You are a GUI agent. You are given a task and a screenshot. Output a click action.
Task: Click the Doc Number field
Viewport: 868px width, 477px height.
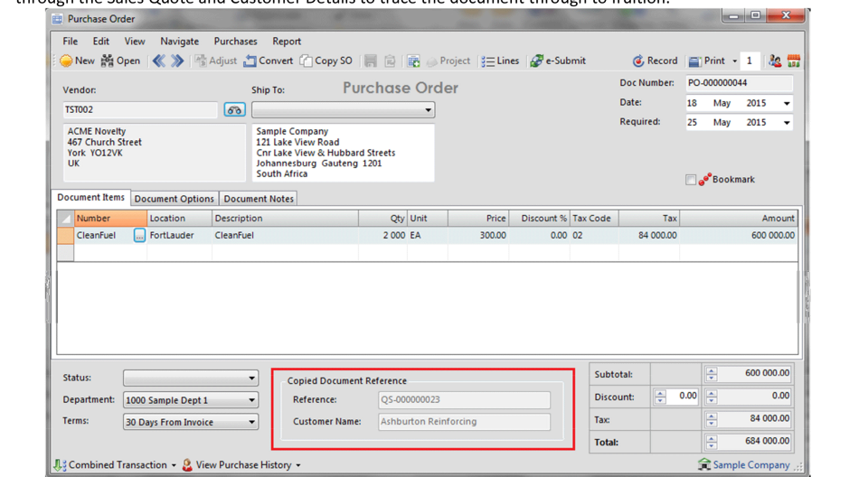[x=739, y=83]
